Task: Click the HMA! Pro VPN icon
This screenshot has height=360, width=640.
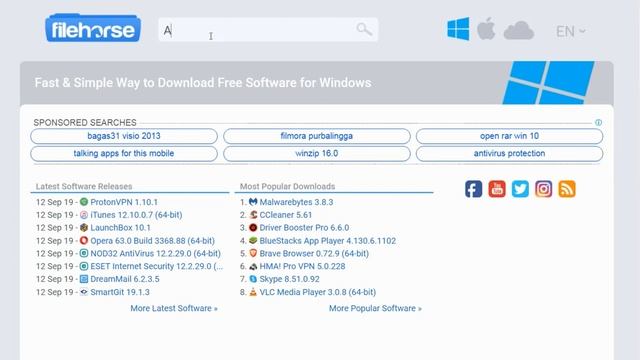Action: point(253,266)
